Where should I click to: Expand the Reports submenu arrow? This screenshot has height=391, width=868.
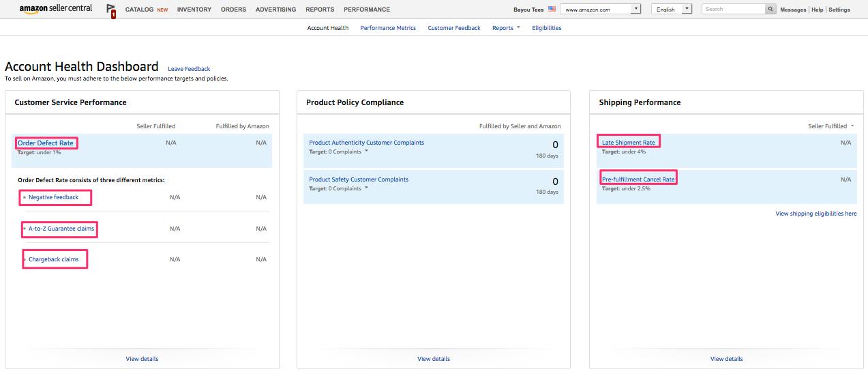pos(518,28)
